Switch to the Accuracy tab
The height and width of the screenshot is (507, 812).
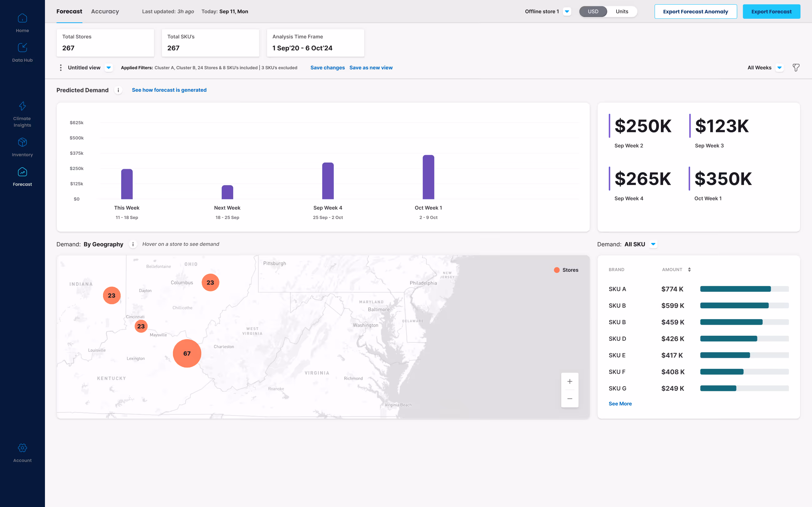[x=105, y=12]
